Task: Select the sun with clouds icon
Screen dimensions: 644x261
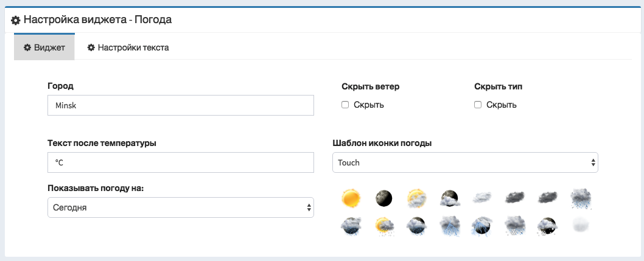Action: click(x=416, y=198)
